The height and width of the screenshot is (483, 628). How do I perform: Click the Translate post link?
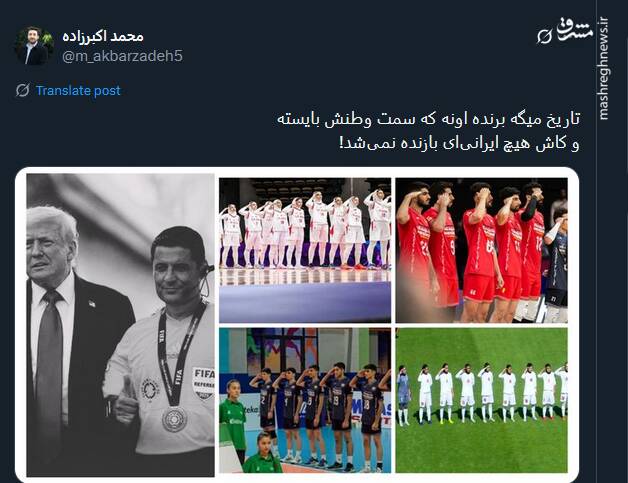(x=78, y=91)
